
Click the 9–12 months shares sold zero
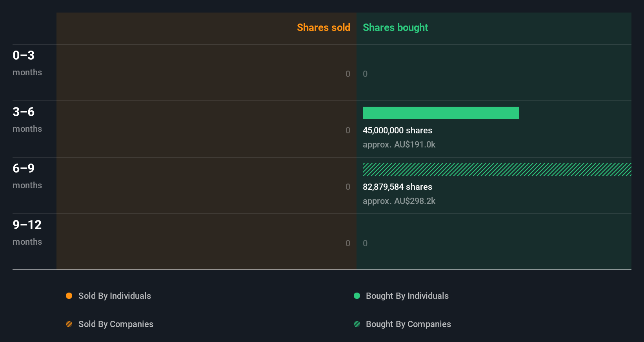click(x=348, y=243)
